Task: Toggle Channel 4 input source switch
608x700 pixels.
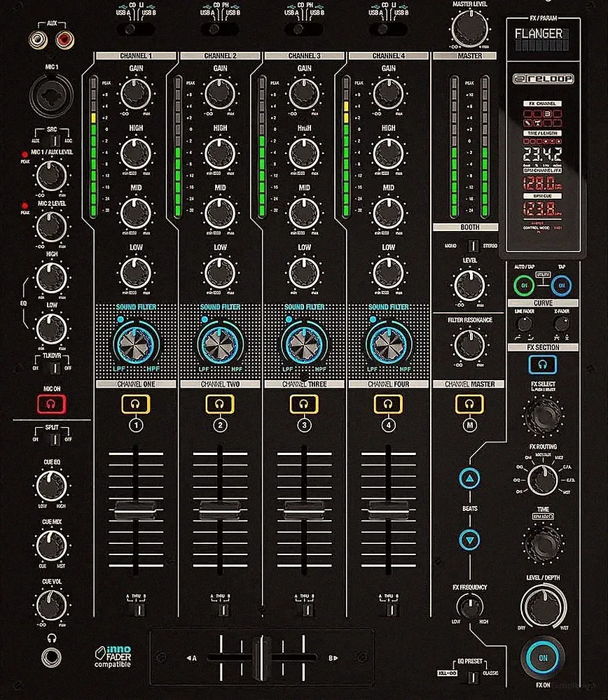Action: (388, 29)
